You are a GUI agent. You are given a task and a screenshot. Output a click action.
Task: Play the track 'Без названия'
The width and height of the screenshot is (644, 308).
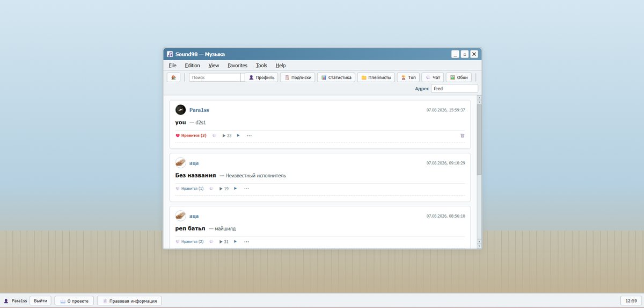click(x=236, y=189)
